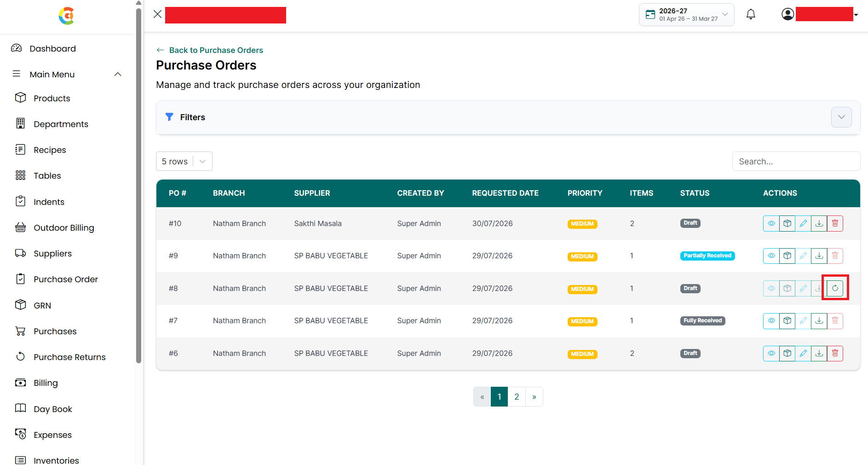
Task: Download PO #6
Action: (819, 353)
